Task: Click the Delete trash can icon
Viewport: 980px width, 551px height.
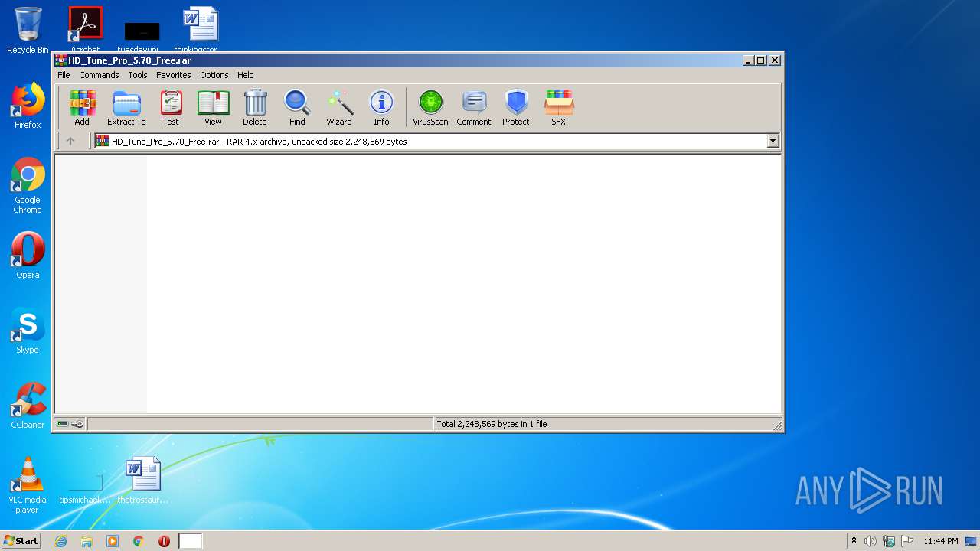Action: (x=255, y=107)
